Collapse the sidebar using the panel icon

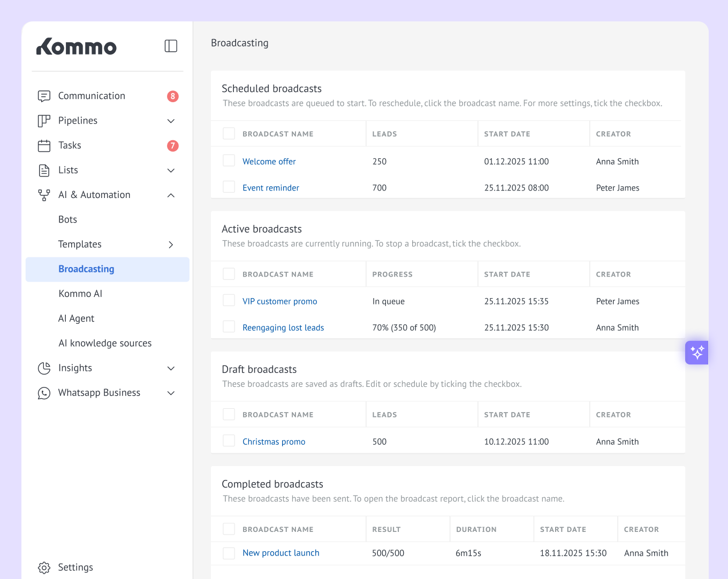[171, 46]
